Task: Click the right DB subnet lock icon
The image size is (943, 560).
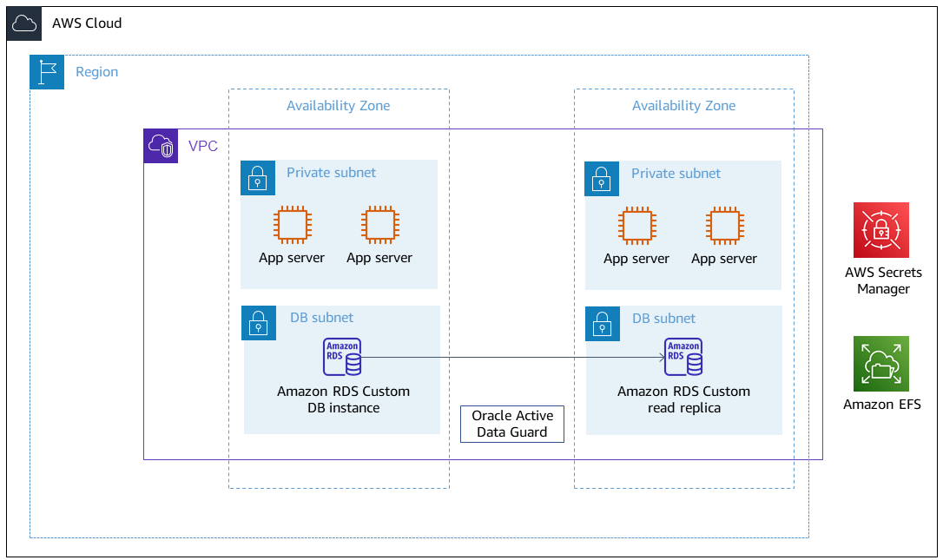Action: [603, 322]
